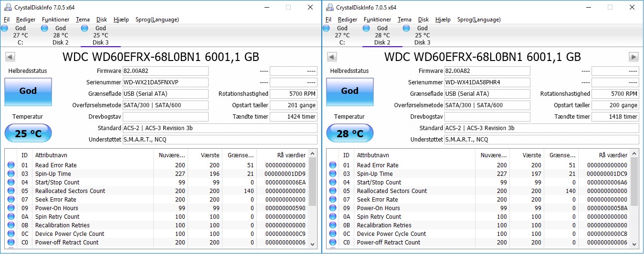Viewport: 644px width, 254px height.
Task: Open Rediger menu in left window
Action: [26, 20]
